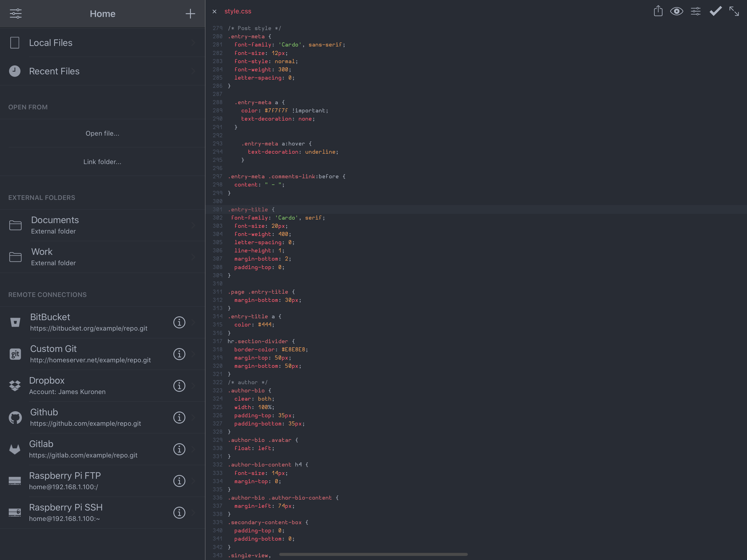This screenshot has height=560, width=747.
Task: Place cursor on line 301 .entry-title
Action: [251, 209]
